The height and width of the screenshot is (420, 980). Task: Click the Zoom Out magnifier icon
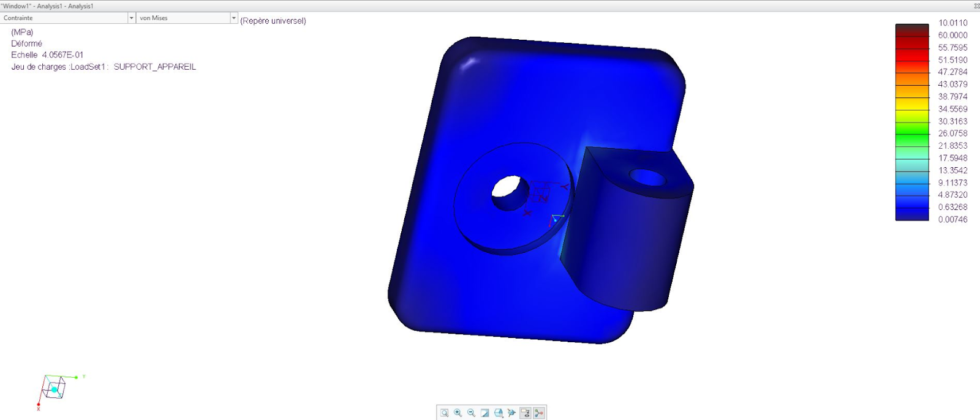(472, 413)
